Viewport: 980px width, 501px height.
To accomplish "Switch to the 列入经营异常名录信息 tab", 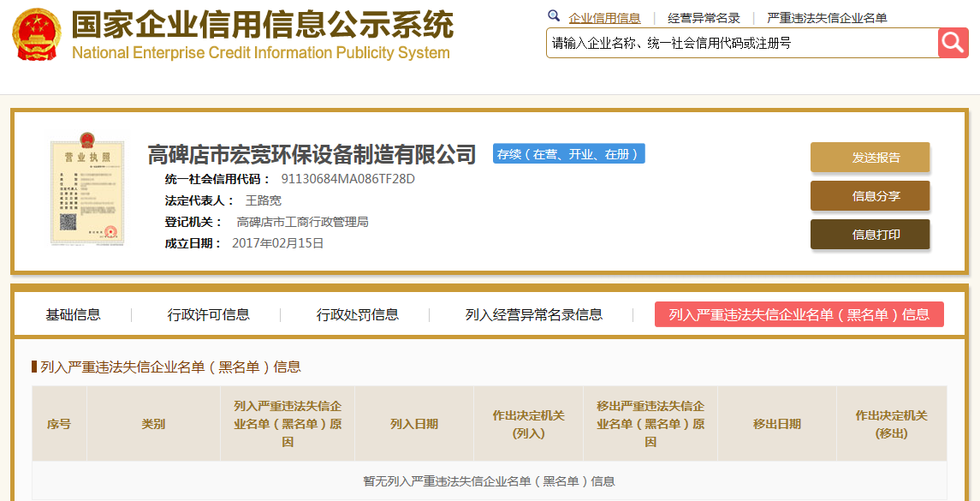I will [x=534, y=314].
